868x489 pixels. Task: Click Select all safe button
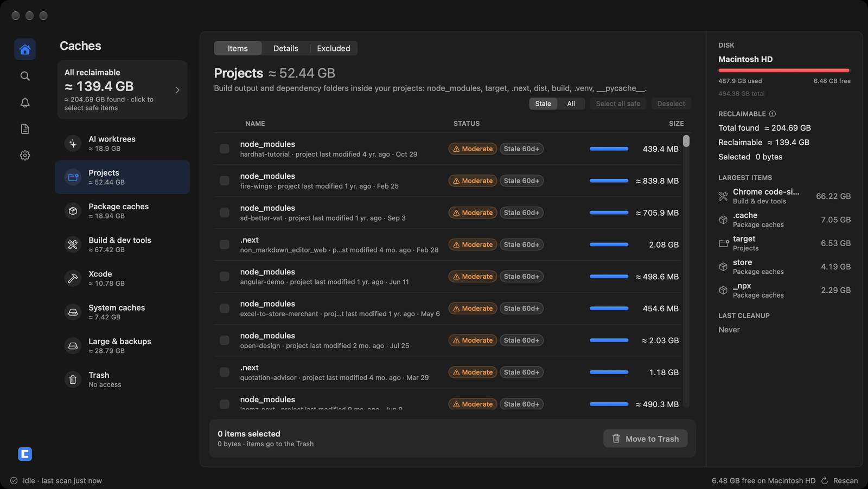tap(618, 104)
